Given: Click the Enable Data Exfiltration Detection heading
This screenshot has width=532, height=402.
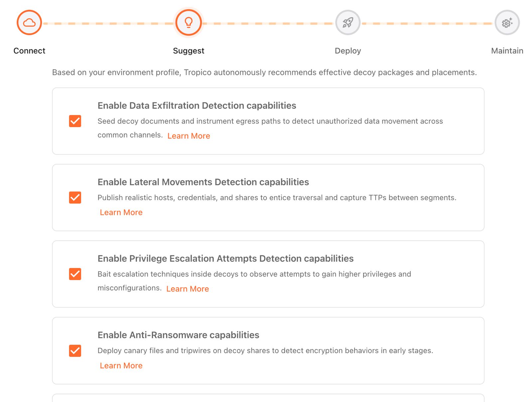Looking at the screenshot, I should click(x=197, y=106).
